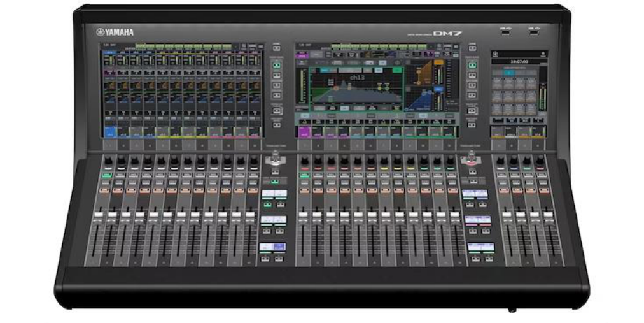
Task: Select the blue channel name tile on left screen
Action: tap(109, 133)
